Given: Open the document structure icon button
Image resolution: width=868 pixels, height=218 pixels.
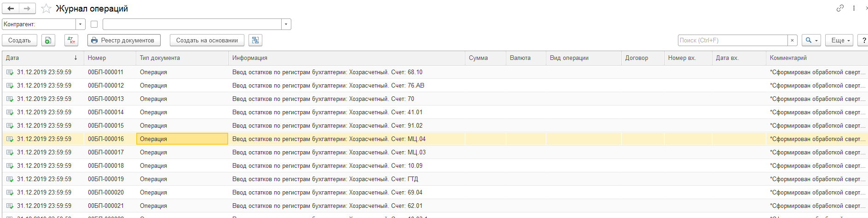Looking at the screenshot, I should click(x=255, y=41).
